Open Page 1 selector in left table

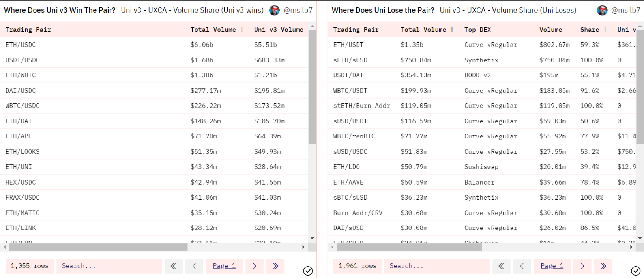click(x=224, y=266)
